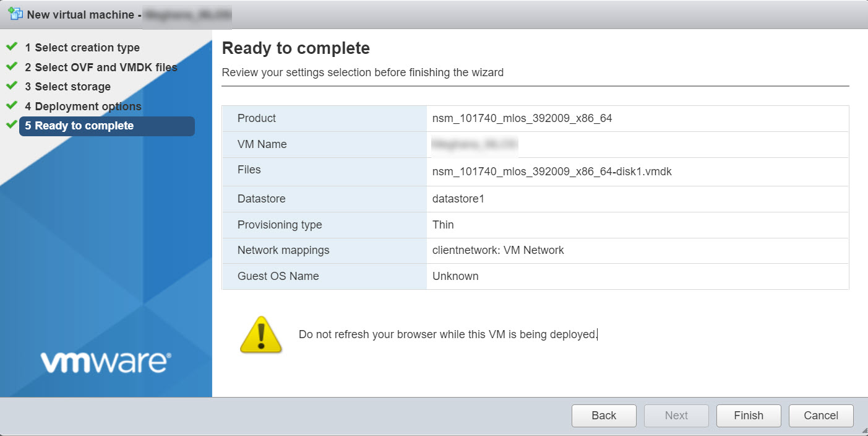The image size is (868, 436).
Task: Click the Do not refresh browser warning text
Action: click(447, 334)
